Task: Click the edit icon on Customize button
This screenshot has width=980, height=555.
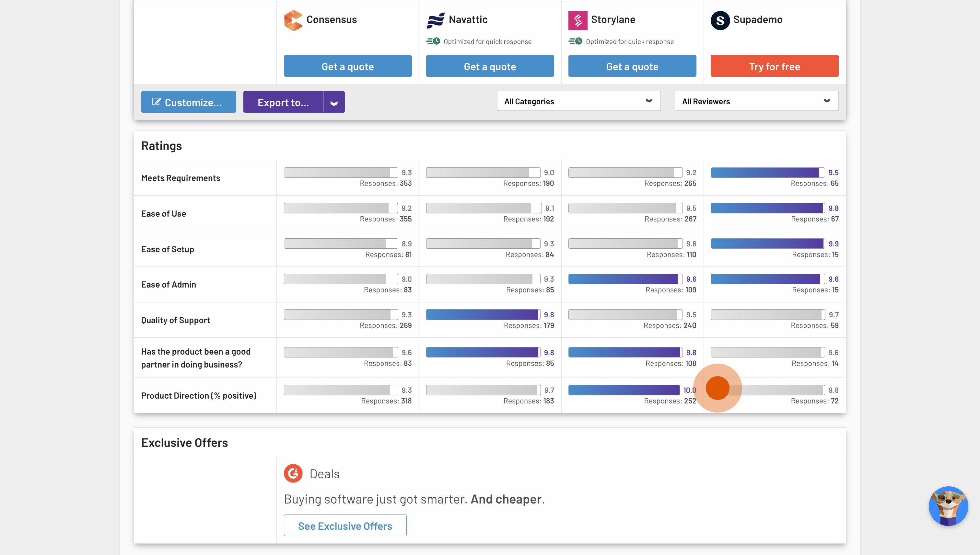Action: [x=156, y=102]
